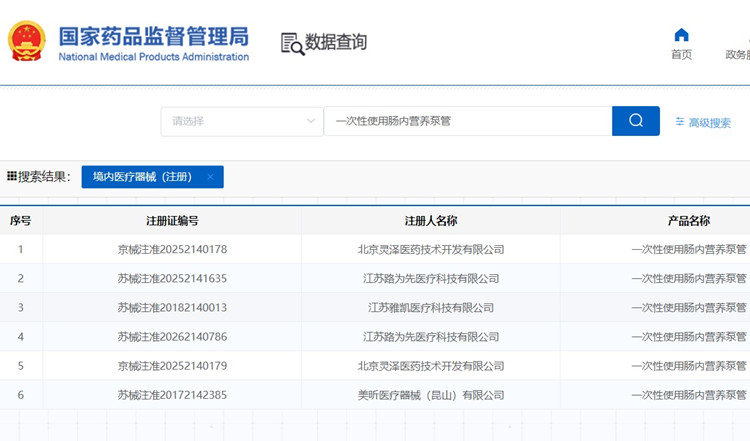750x441 pixels.
Task: Select registration number 京械注准20252140178
Action: click(x=172, y=249)
